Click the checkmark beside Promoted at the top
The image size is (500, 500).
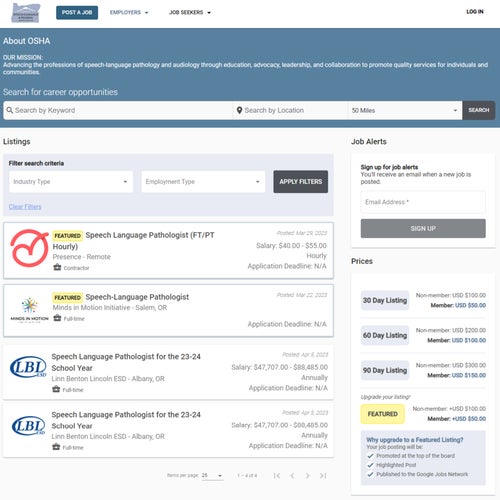[x=370, y=456]
